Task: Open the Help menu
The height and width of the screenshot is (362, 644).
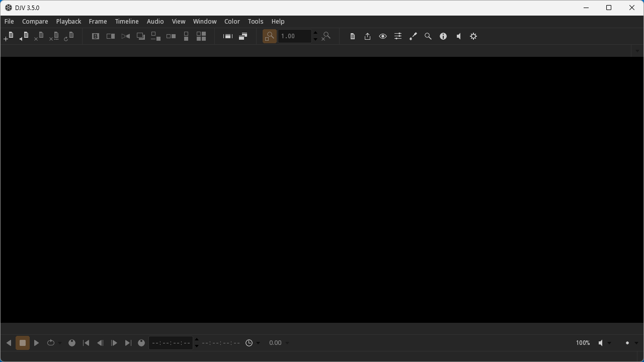Action: coord(278,22)
